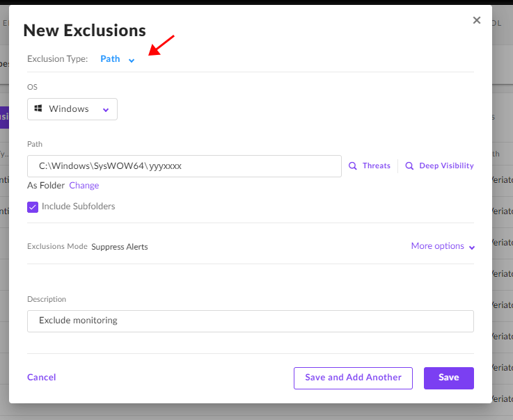Search path in Deep Visibility
The width and height of the screenshot is (513, 420).
pos(439,165)
